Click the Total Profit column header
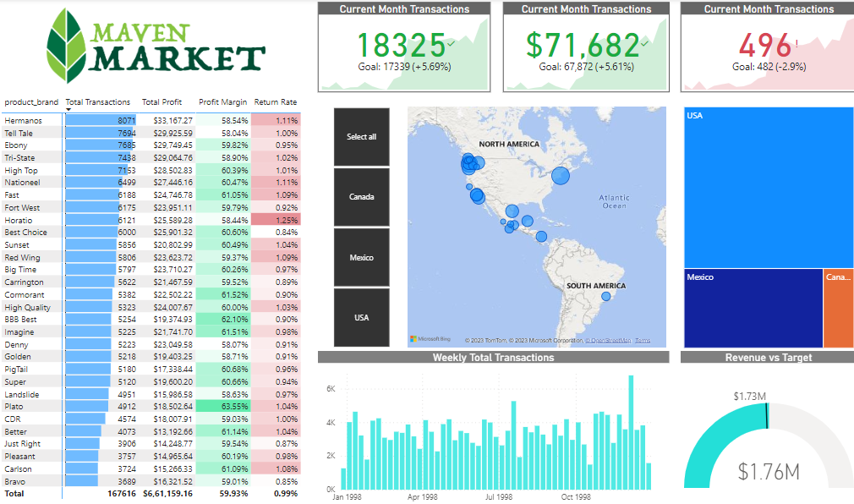 pos(161,102)
